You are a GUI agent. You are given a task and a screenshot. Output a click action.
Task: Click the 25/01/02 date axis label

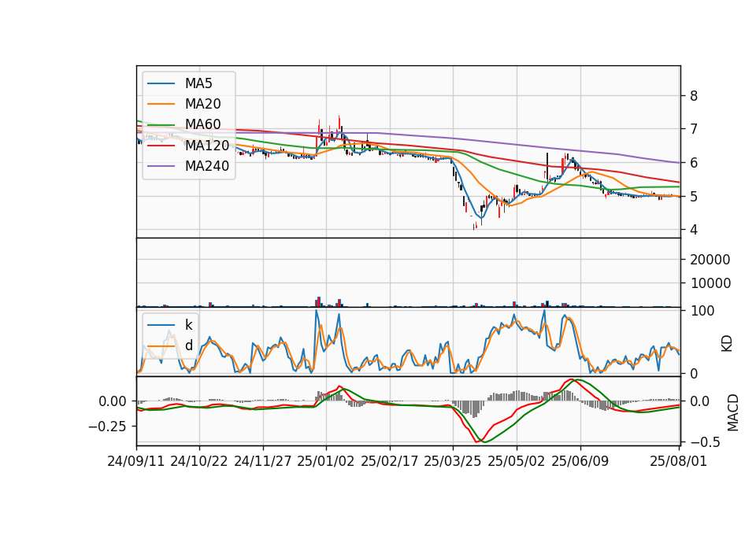326,461
